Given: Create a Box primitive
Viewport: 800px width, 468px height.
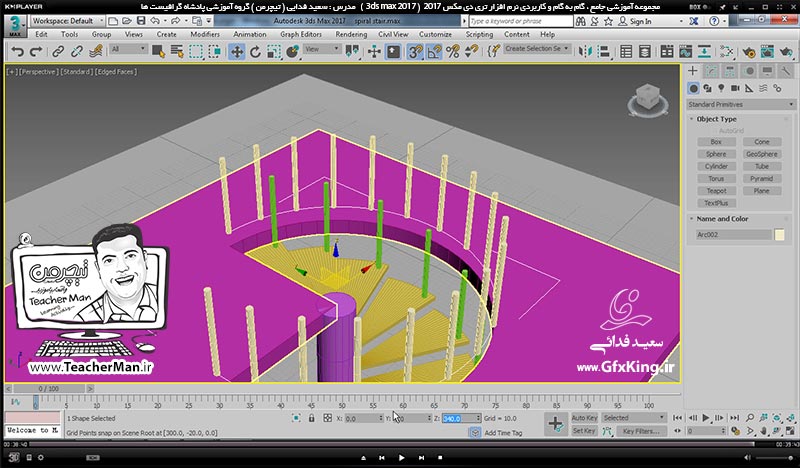Looking at the screenshot, I should click(716, 142).
